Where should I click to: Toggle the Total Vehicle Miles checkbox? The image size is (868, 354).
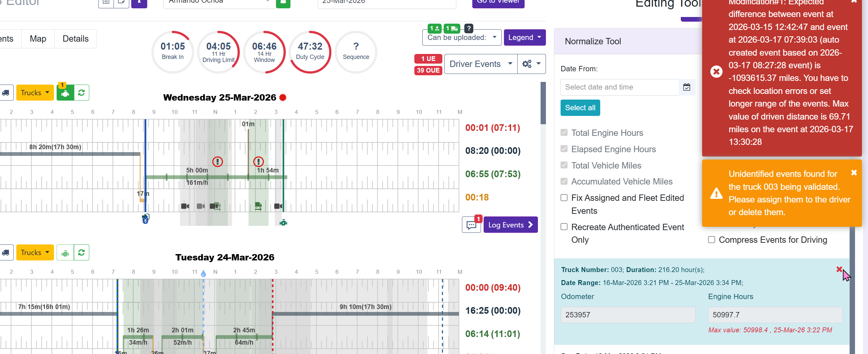click(x=564, y=165)
